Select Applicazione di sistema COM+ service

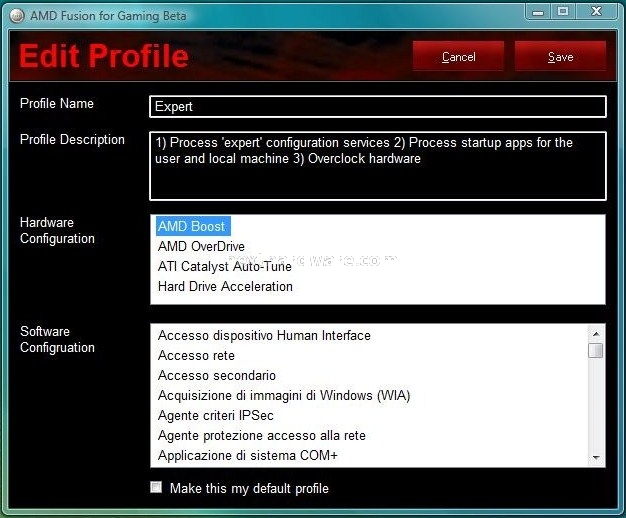pos(248,455)
